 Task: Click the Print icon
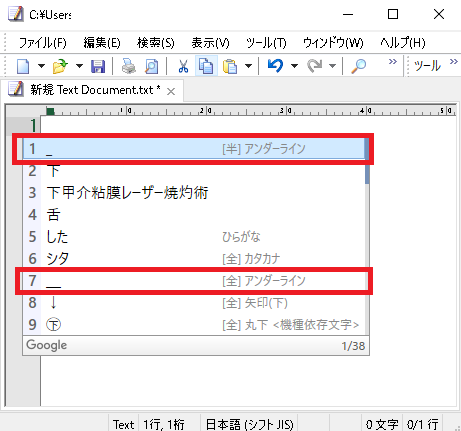coord(129,66)
